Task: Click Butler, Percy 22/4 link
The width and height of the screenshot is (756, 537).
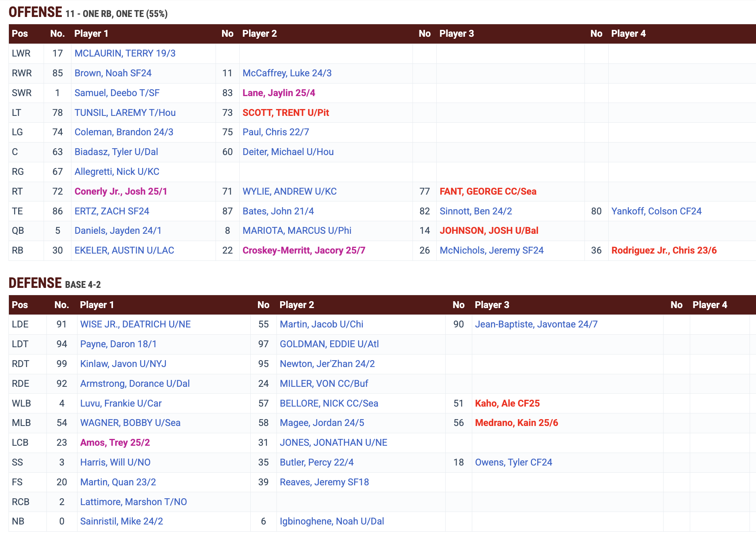Action: tap(316, 462)
